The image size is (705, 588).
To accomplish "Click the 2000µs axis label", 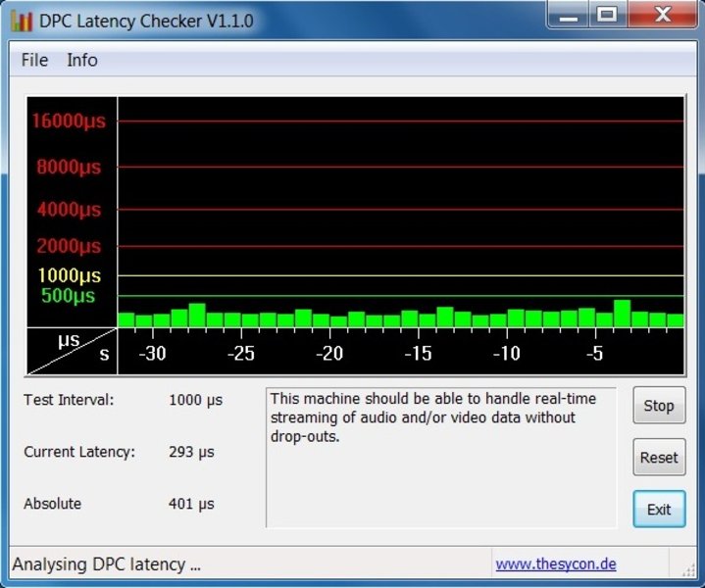I will 69,246.
